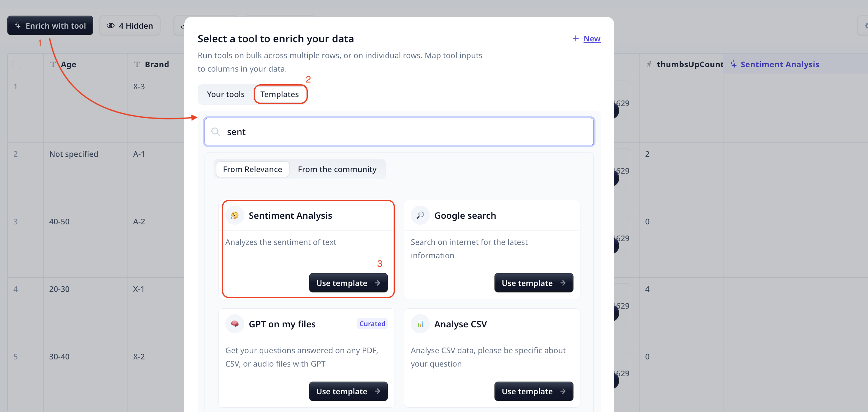Switch to Your tools tab
This screenshot has width=868, height=412.
click(226, 94)
